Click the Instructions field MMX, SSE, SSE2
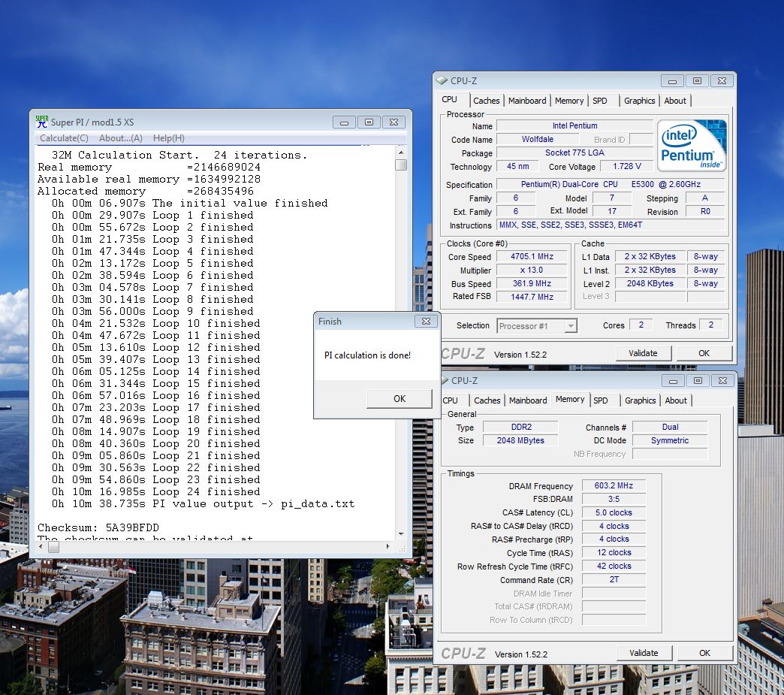The height and width of the screenshot is (695, 784). (611, 225)
